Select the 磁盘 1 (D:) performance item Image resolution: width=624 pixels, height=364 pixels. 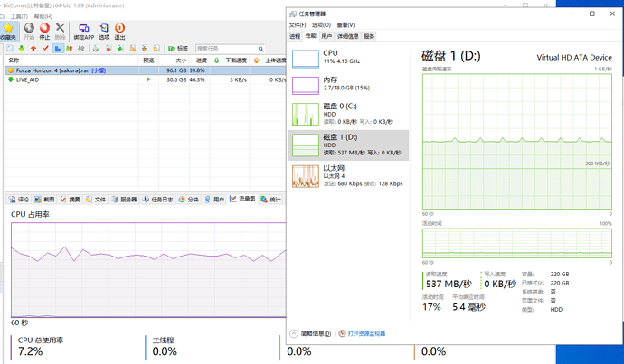click(348, 145)
